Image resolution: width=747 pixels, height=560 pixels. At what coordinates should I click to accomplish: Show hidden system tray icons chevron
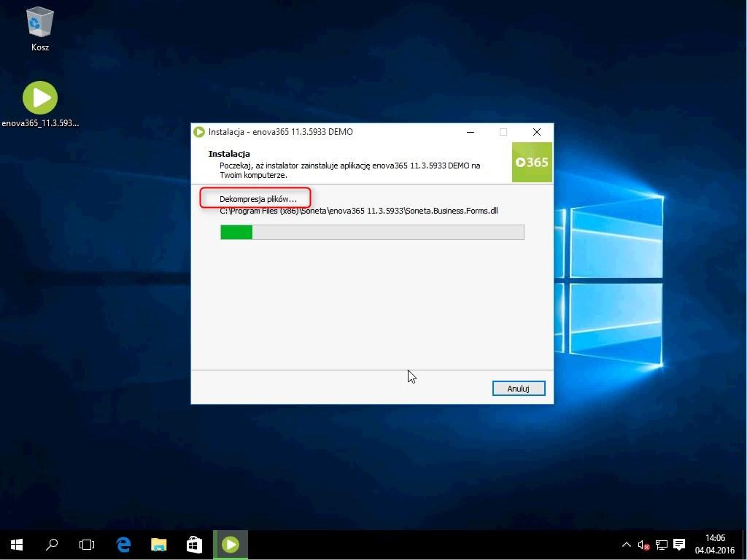coord(626,545)
